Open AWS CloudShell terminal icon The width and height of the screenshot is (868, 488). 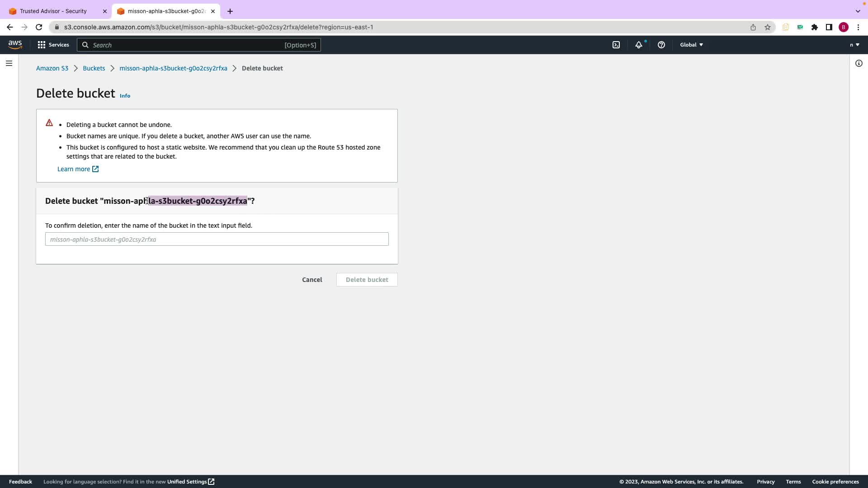pos(616,45)
